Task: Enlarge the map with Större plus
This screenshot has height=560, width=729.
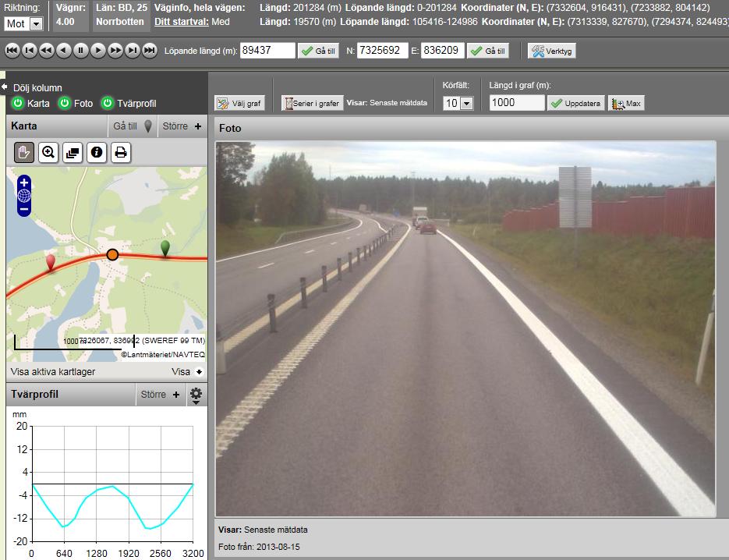Action: [182, 126]
